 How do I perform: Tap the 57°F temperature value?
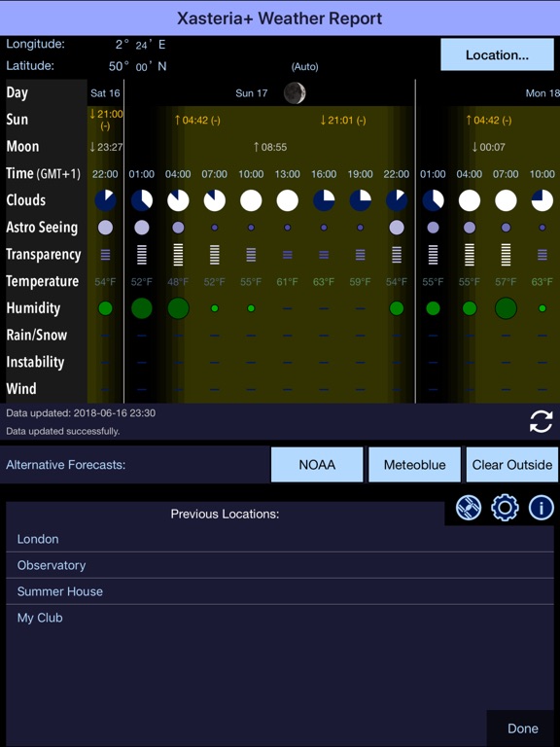click(506, 281)
